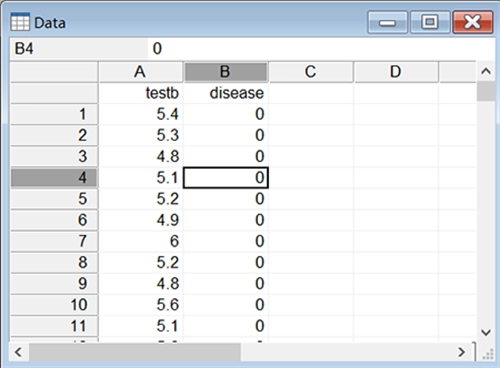Viewport: 500px width, 368px height.
Task: Click the horizontal scrollbar thumb
Action: [x=135, y=352]
